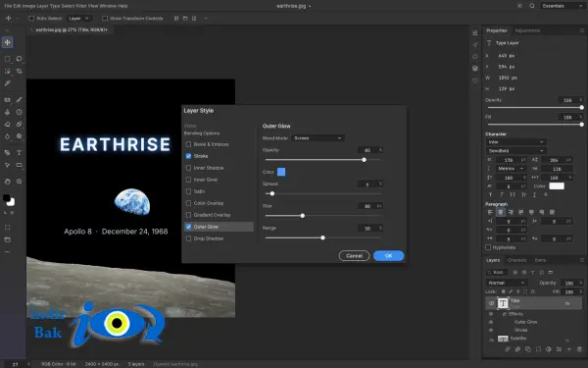588x368 pixels.
Task: Open the Blend Mode Screen dropdown
Action: pyautogui.click(x=318, y=138)
